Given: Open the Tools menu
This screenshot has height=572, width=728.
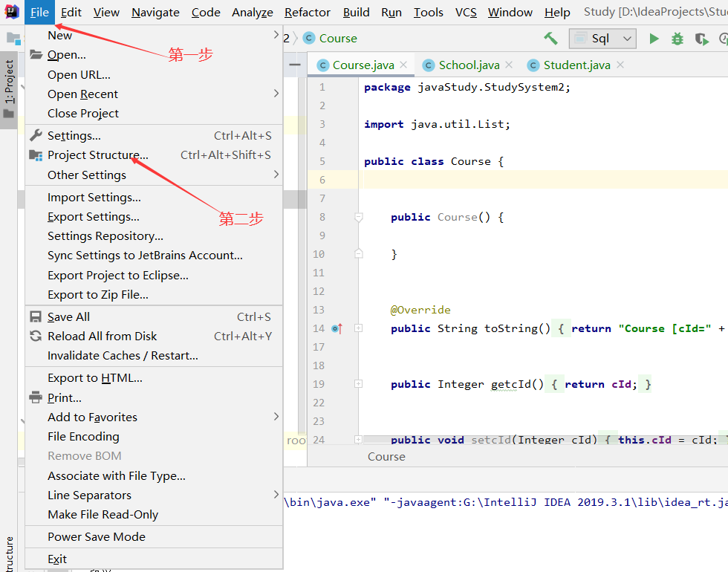Looking at the screenshot, I should point(428,12).
